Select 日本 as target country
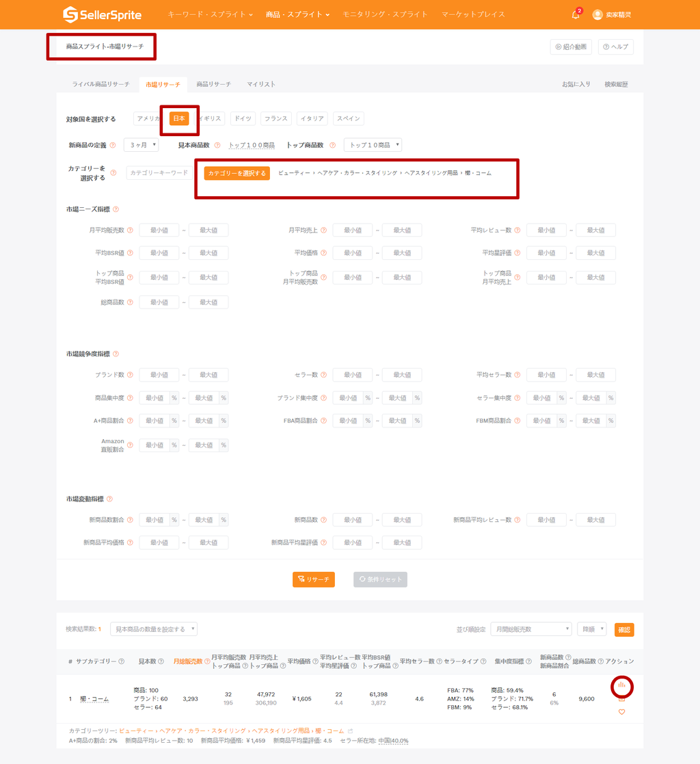 tap(179, 118)
